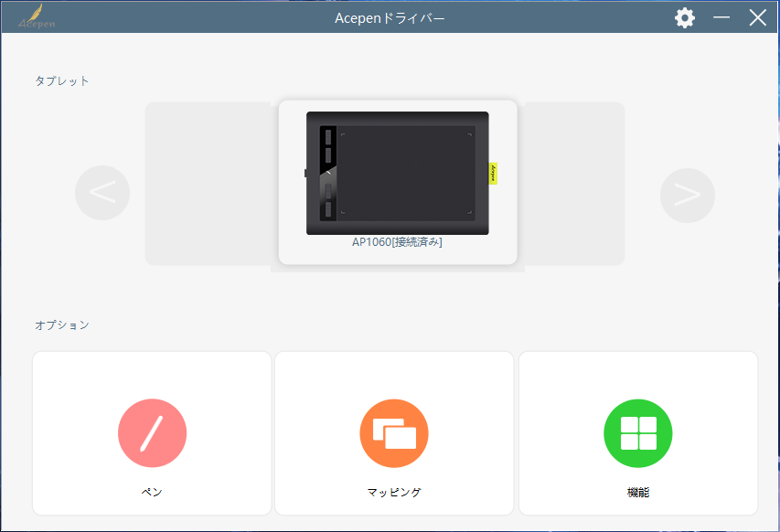Click the タブレット section heading
The image size is (780, 532).
pyautogui.click(x=61, y=81)
